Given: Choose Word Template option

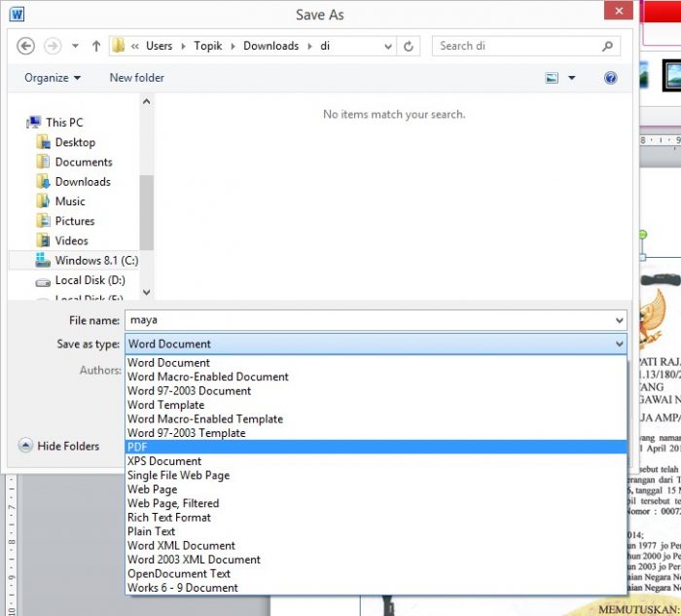Looking at the screenshot, I should click(376, 405).
